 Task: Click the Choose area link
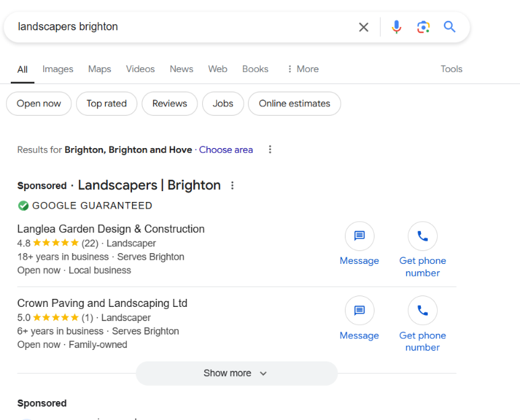226,149
